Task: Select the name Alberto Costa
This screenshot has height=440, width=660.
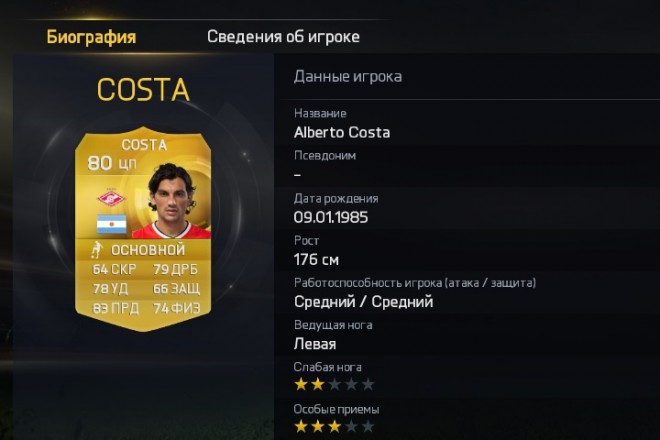Action: (342, 133)
